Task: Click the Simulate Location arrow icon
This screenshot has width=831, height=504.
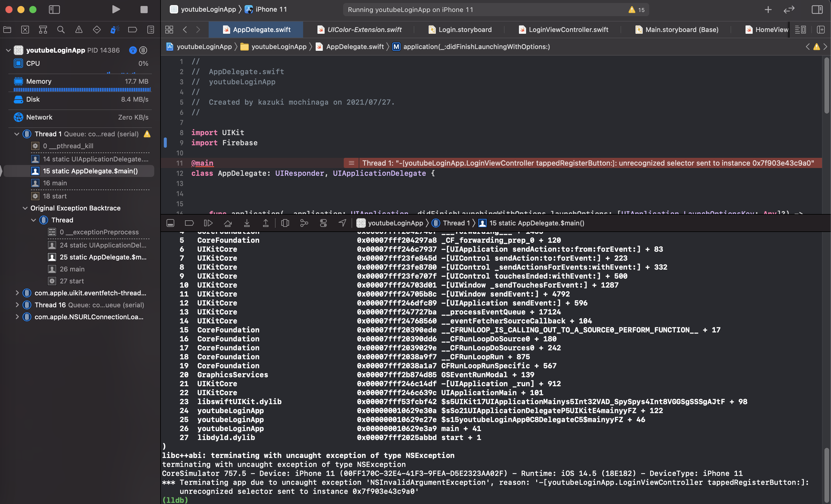Action: pyautogui.click(x=342, y=223)
